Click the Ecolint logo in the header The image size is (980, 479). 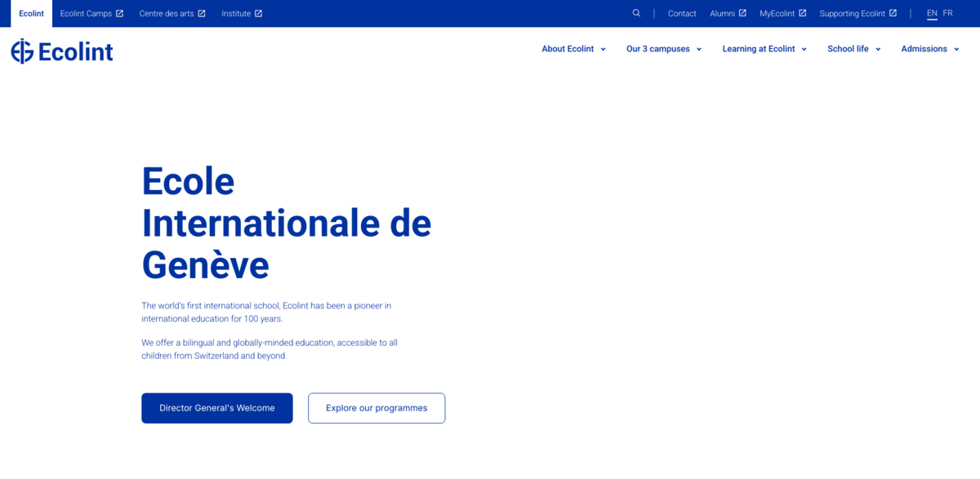(x=61, y=51)
